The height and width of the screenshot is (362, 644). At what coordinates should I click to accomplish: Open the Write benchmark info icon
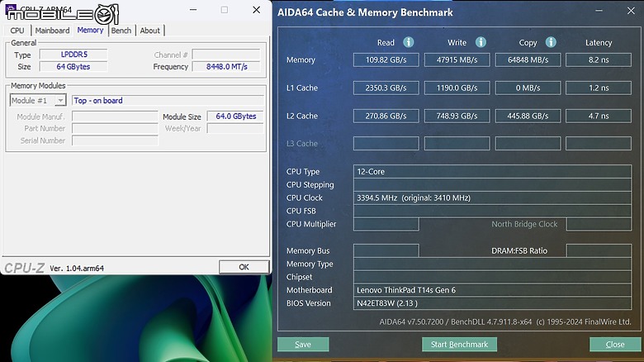click(481, 42)
